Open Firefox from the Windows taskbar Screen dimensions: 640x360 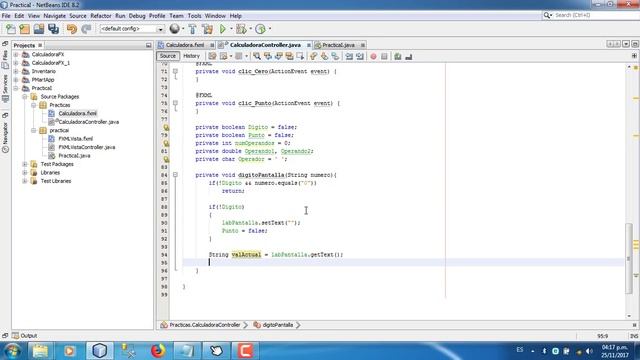[x=158, y=351]
